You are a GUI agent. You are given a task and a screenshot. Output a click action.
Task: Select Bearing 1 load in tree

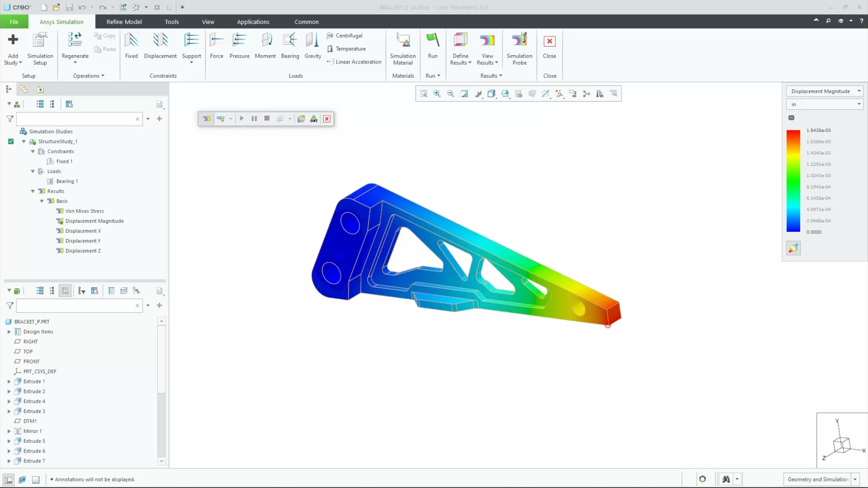(67, 181)
